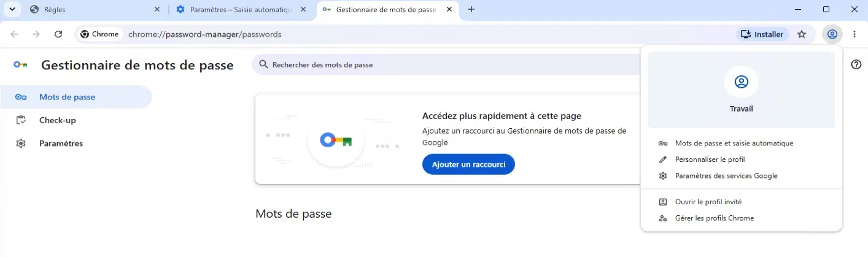Open the Chrome three-dot menu
Image resolution: width=868 pixels, height=257 pixels.
[x=854, y=34]
